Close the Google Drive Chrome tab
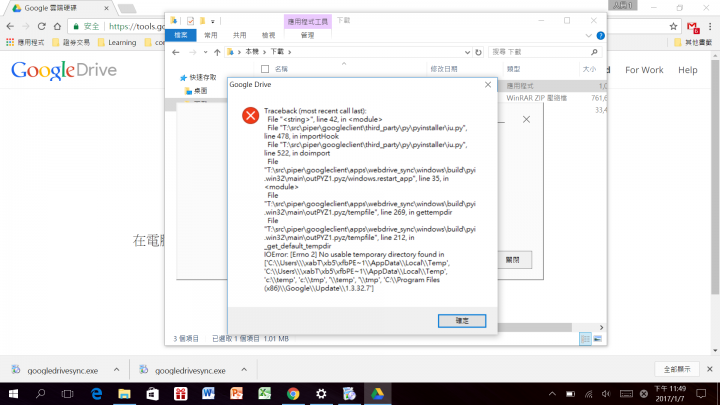Viewport: 720px width, 405px height. click(x=107, y=8)
